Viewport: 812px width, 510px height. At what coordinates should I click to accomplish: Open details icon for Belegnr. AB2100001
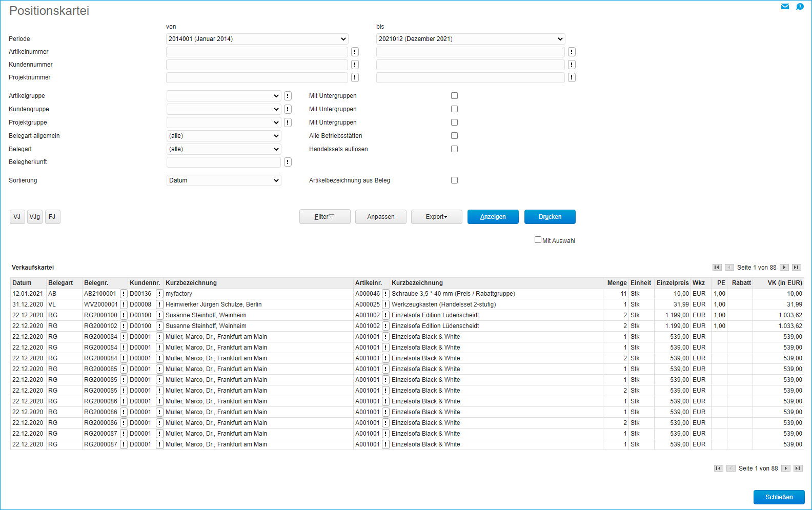tap(124, 294)
